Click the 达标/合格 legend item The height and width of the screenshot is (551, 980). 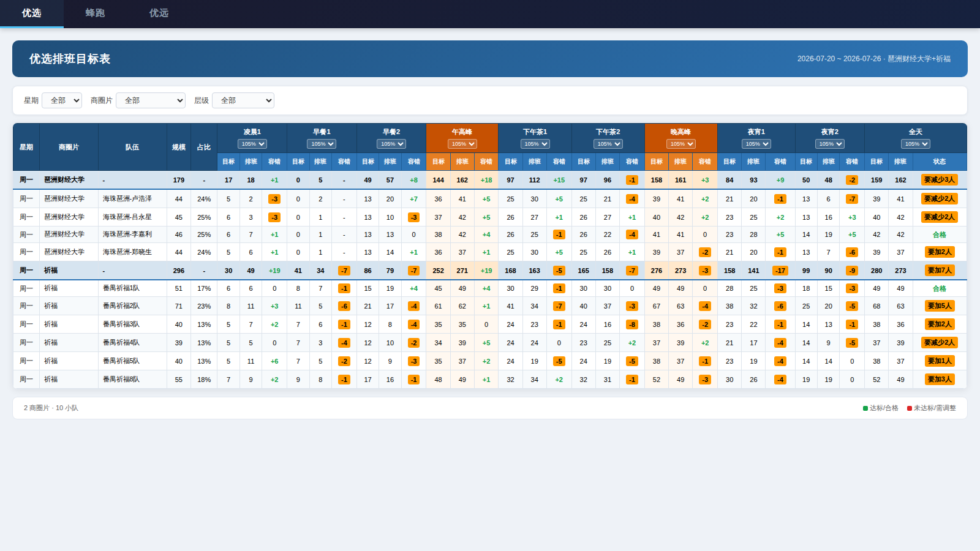click(881, 408)
